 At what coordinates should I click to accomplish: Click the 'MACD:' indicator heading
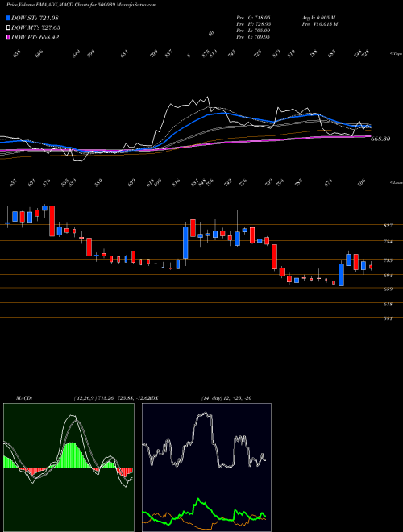tap(23, 398)
